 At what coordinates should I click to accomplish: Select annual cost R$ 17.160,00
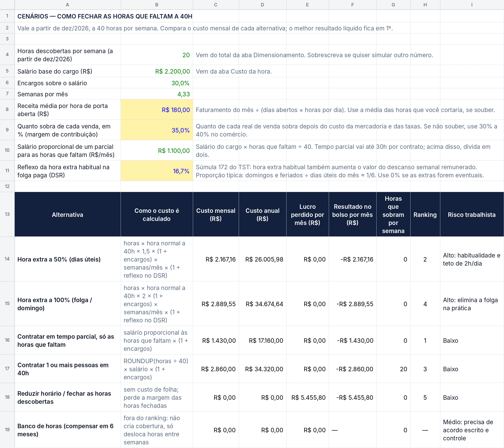click(263, 340)
